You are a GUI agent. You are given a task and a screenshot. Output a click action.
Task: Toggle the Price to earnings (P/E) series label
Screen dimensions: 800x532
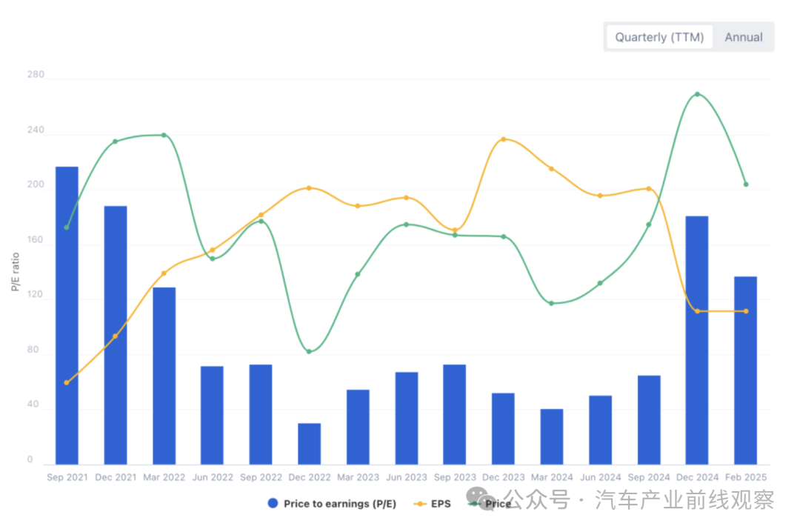click(340, 504)
